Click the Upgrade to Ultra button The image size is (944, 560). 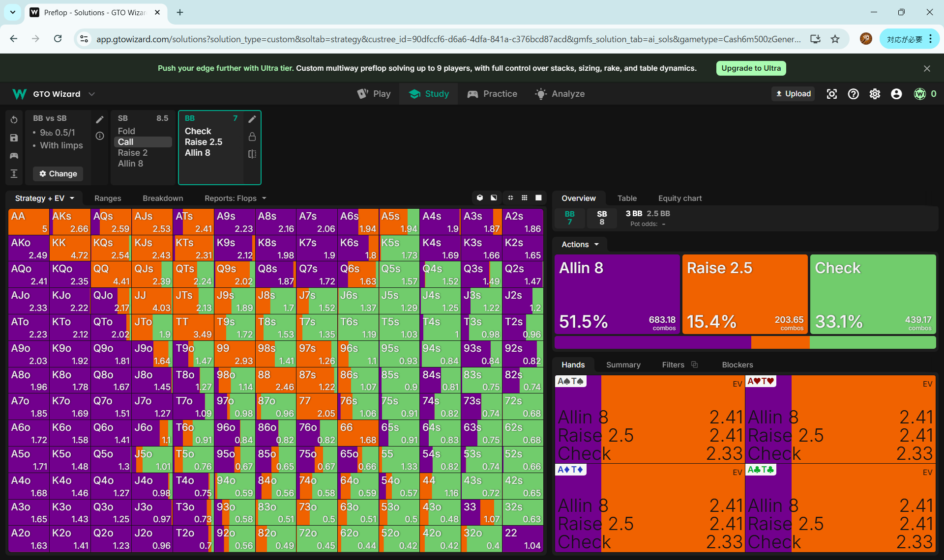(x=750, y=68)
